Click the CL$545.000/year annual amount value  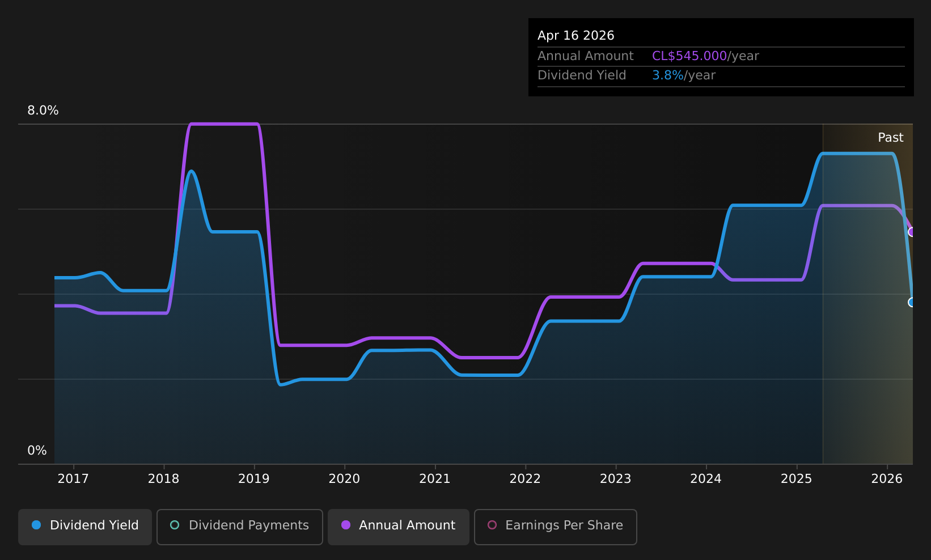(x=705, y=56)
